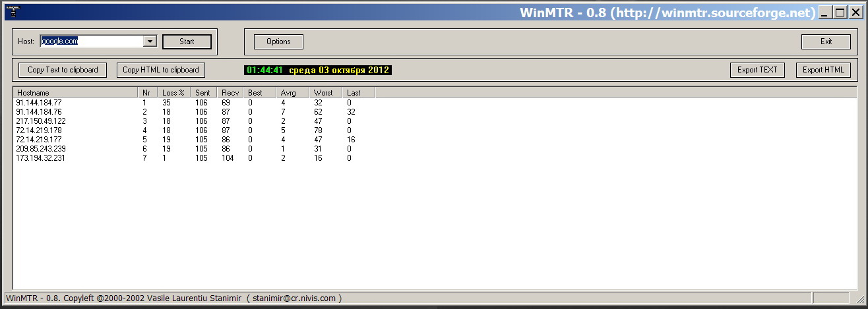Click the Loss % column header

point(174,93)
